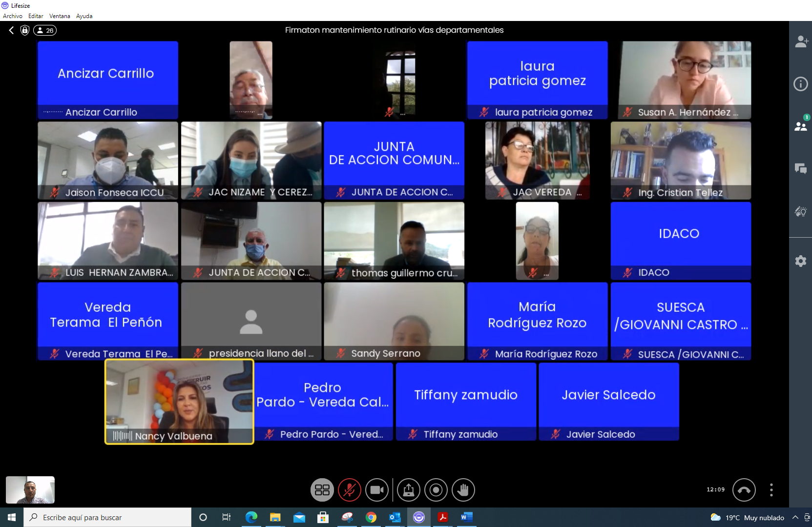This screenshot has height=527, width=812.
Task: Click the hang up call button
Action: click(x=744, y=490)
